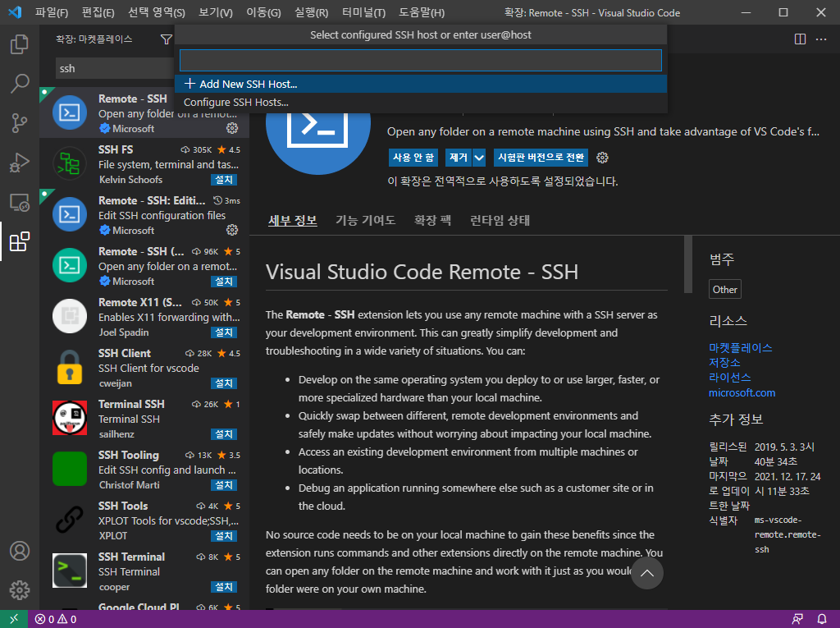Select the Extensions view icon

(x=20, y=241)
